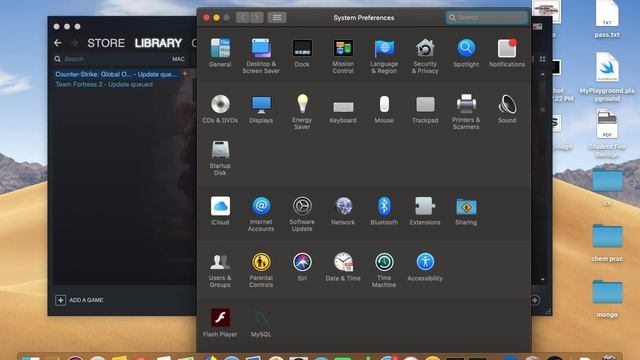This screenshot has width=640, height=360.
Task: Open Displays settings
Action: (x=261, y=109)
